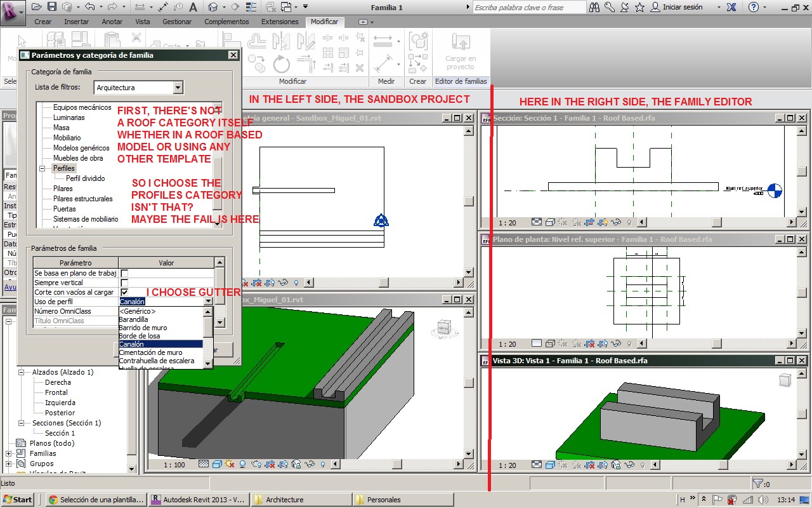Viewport: 812px width, 508px height.
Task: Check the 'Siempre vertical' checkbox
Action: coord(124,283)
